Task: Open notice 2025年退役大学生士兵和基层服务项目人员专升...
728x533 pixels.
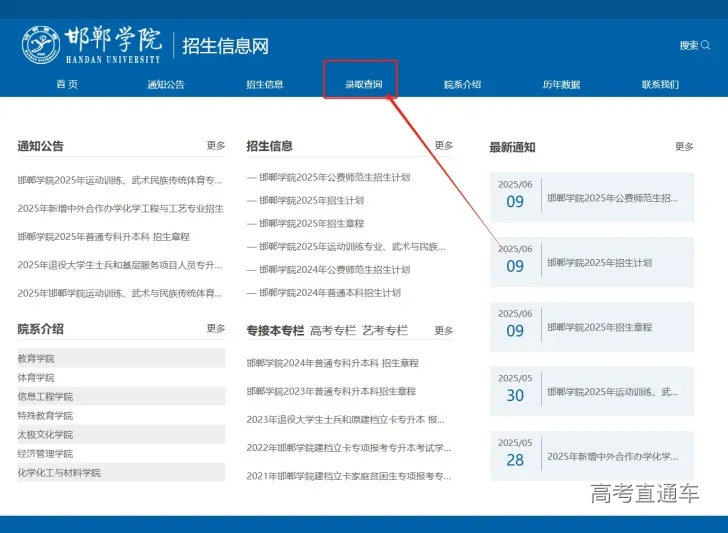Action: coord(120,265)
